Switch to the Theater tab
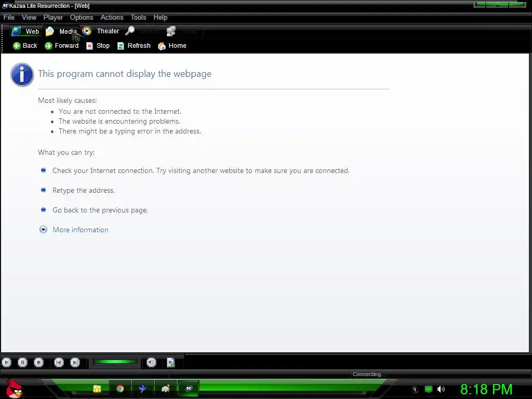The image size is (532, 399). coord(101,31)
